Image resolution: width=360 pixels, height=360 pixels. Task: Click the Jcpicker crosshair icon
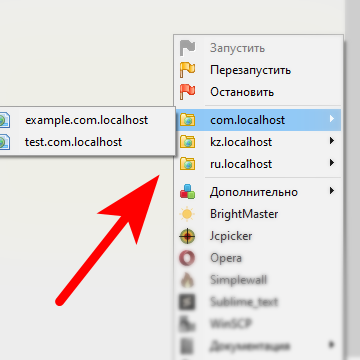click(187, 236)
